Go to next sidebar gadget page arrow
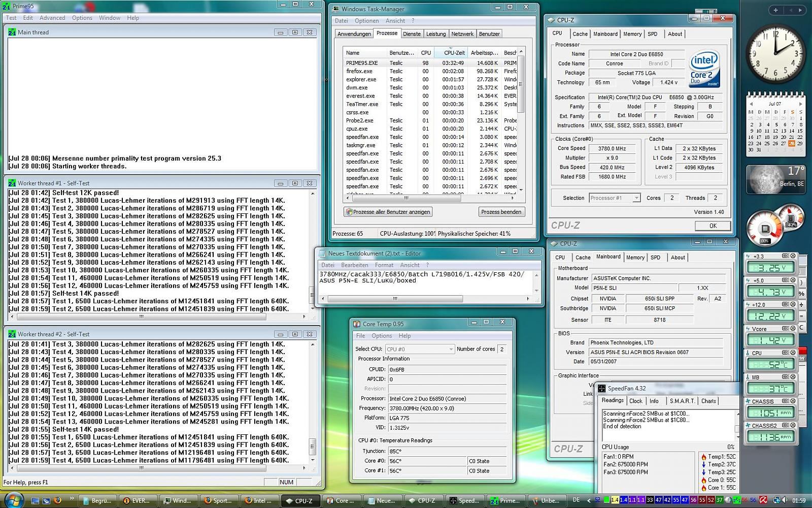Image resolution: width=812 pixels, height=508 pixels. 801,10
